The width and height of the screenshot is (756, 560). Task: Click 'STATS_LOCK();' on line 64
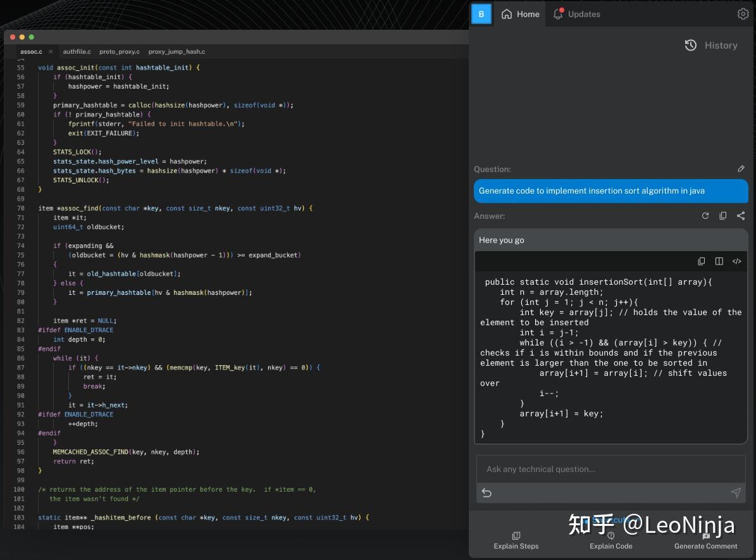point(77,152)
